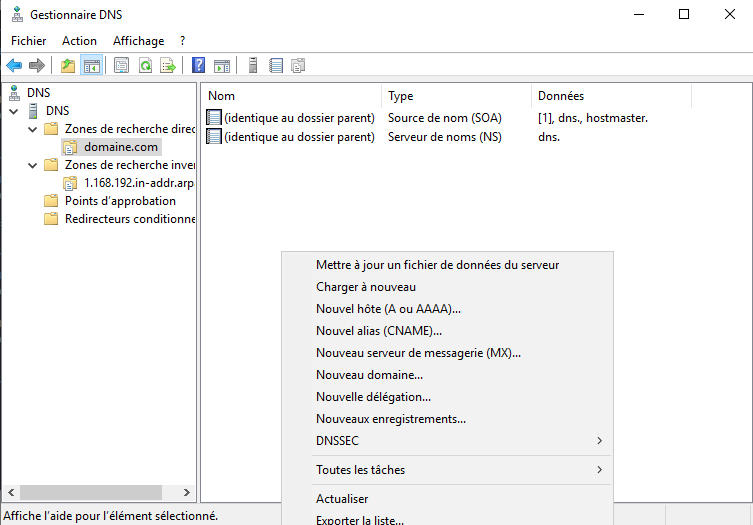Select Redirecteurs conditionnels folder
The image size is (753, 525).
(x=130, y=219)
